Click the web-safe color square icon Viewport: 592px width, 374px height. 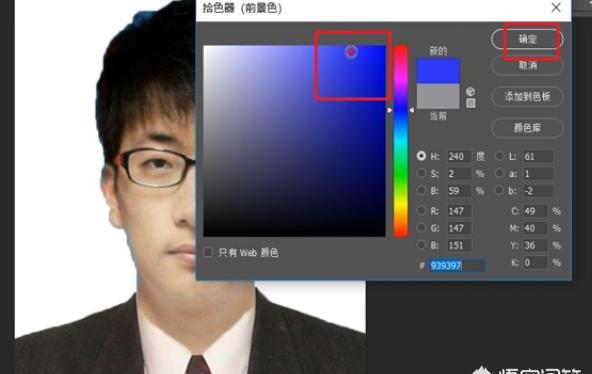click(470, 103)
